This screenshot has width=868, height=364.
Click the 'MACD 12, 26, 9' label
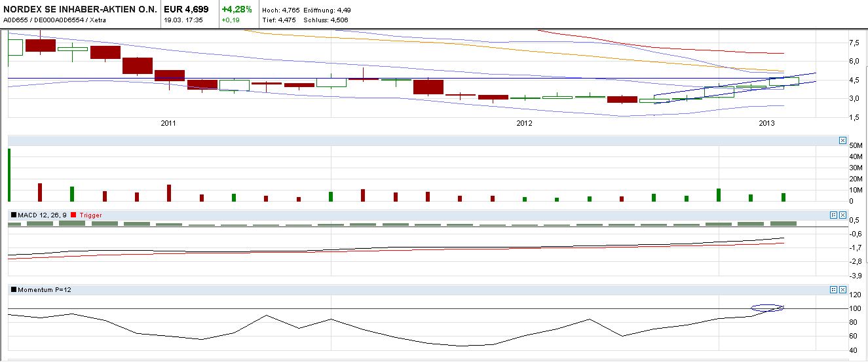pos(43,215)
